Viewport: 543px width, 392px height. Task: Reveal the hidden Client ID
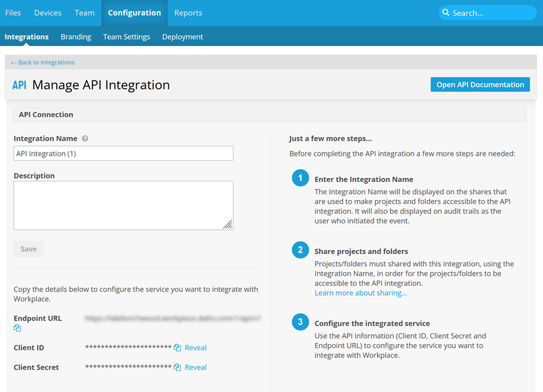(196, 348)
